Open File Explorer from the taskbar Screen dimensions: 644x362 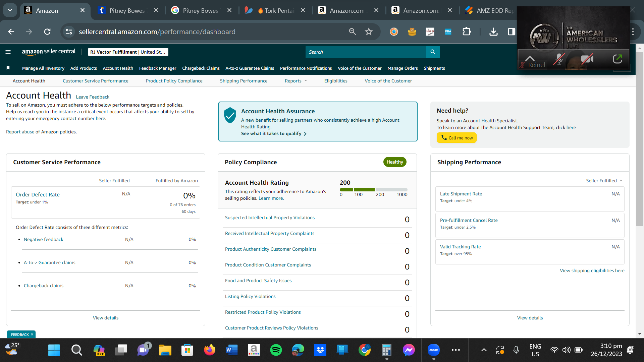(x=165, y=350)
